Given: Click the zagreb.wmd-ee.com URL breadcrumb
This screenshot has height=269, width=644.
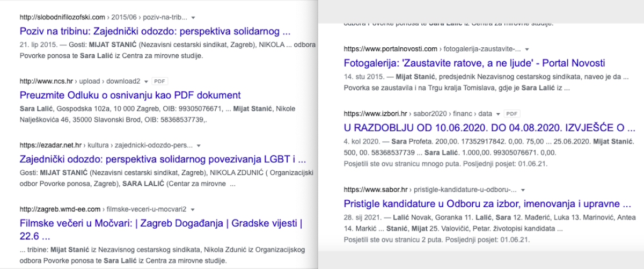Looking at the screenshot, I should (x=103, y=209).
